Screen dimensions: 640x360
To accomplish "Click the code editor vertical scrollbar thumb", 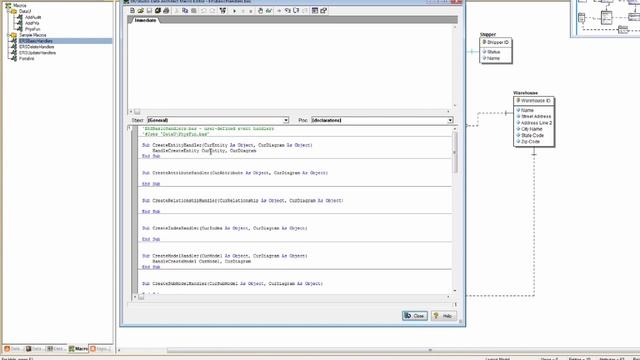I will pos(455,152).
